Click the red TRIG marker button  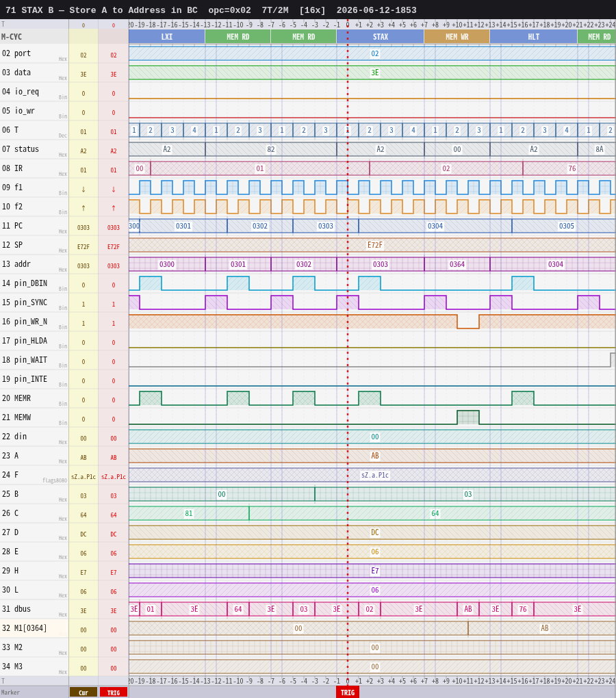click(x=114, y=693)
